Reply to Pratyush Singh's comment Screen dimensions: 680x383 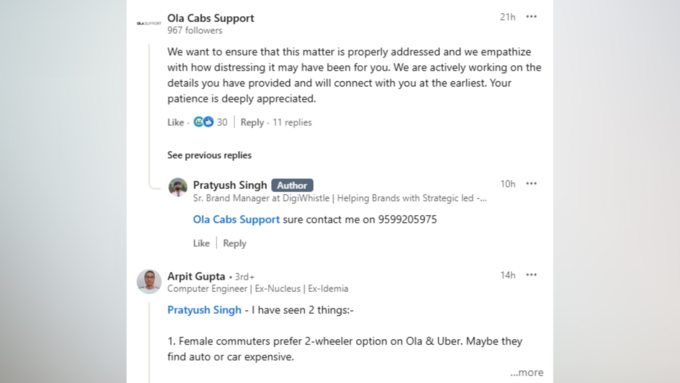(x=235, y=243)
